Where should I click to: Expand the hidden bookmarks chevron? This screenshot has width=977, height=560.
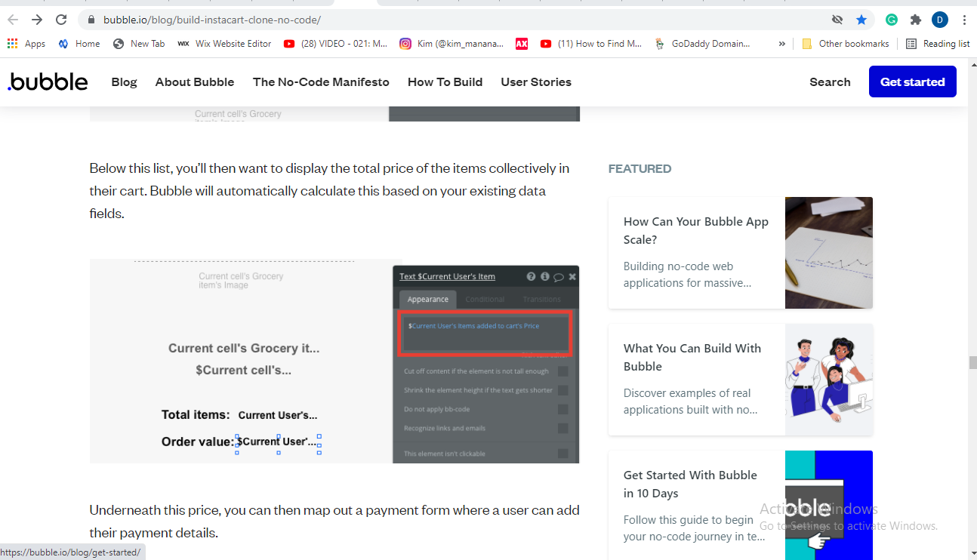coord(781,44)
